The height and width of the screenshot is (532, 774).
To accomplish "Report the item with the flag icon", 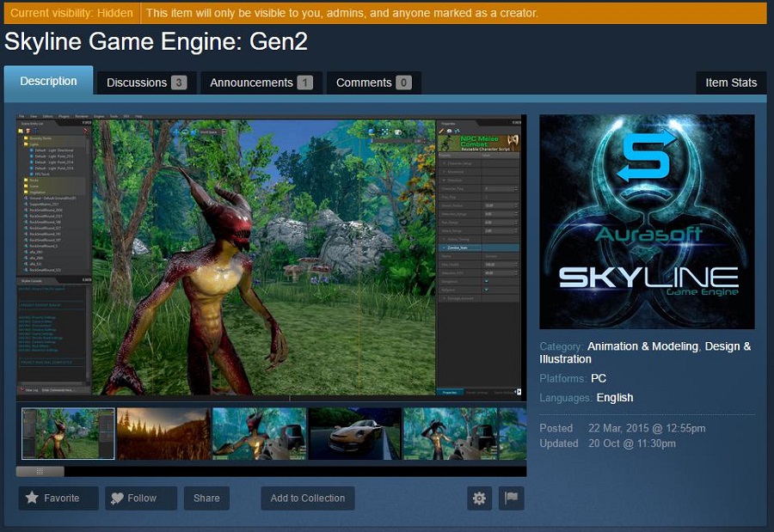I will (512, 498).
